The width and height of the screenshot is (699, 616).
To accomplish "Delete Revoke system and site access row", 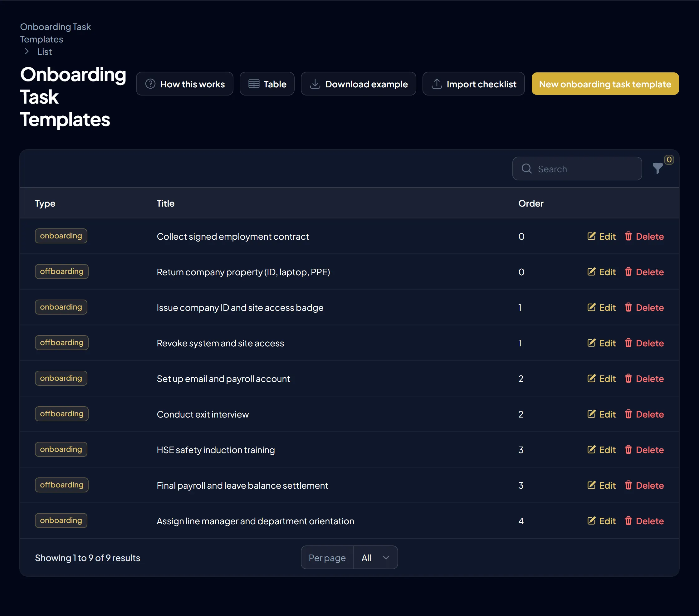I will coord(644,343).
